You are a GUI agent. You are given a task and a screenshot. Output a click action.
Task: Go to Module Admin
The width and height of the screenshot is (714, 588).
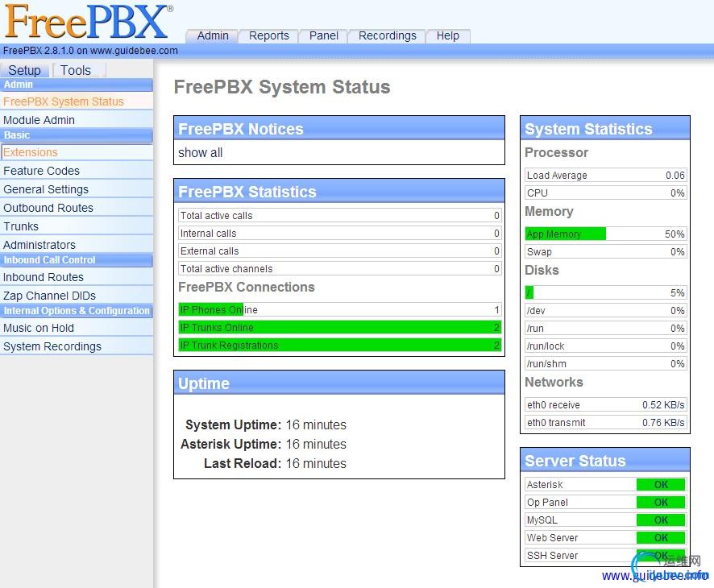[77, 120]
